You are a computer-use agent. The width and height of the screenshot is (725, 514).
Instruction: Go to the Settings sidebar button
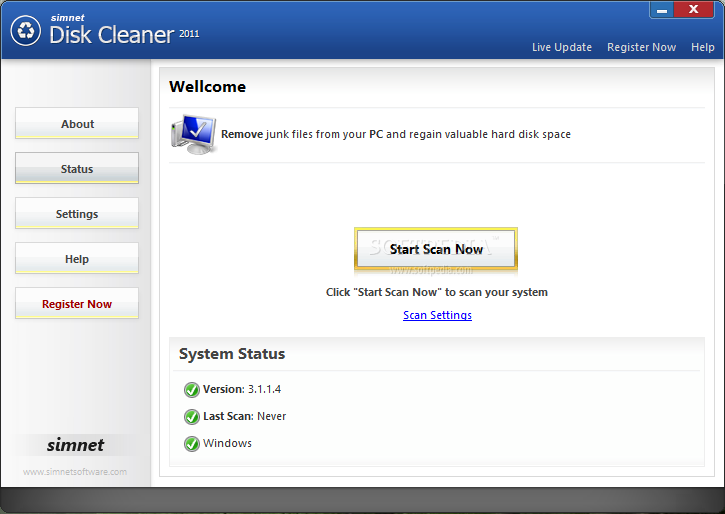77,213
